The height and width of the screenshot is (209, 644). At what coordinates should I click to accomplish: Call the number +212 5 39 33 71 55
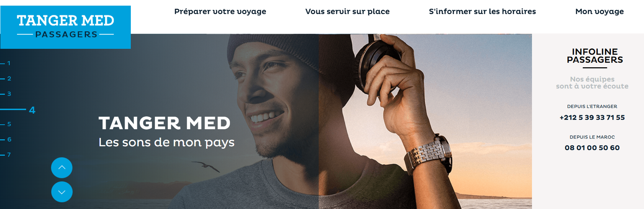pyautogui.click(x=592, y=118)
